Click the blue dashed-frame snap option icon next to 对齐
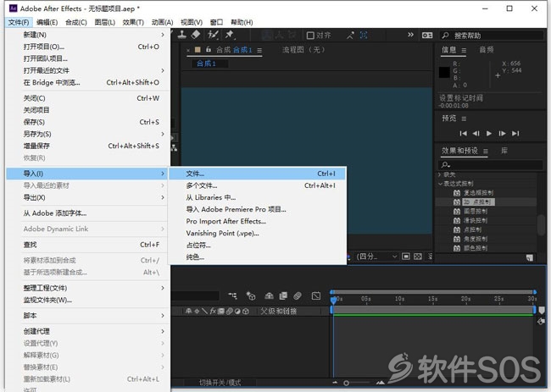 [x=364, y=35]
